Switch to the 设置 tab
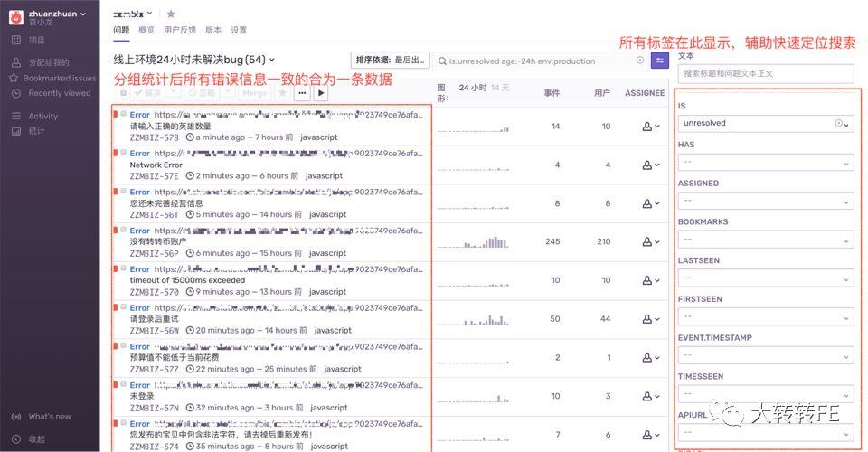Viewport: 868px width, 452px height. click(239, 30)
